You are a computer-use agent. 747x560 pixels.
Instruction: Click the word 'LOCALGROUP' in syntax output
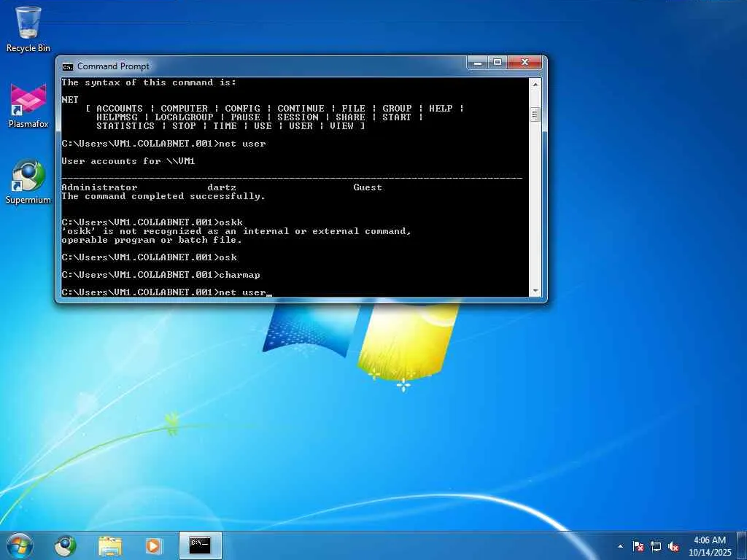(x=184, y=117)
